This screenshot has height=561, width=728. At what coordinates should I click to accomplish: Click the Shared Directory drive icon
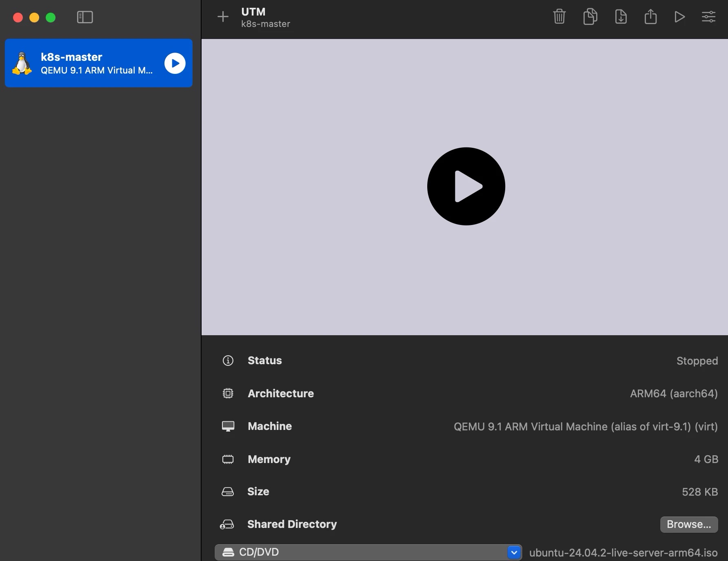(x=227, y=524)
